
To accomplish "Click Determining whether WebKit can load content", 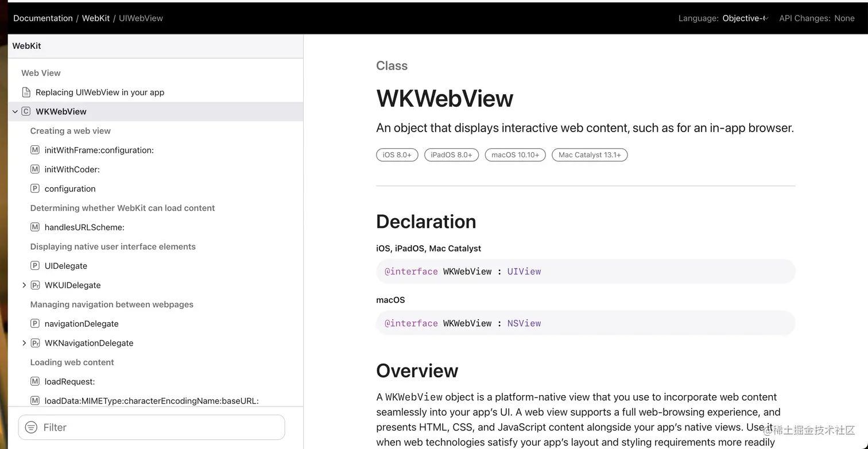I will click(122, 208).
